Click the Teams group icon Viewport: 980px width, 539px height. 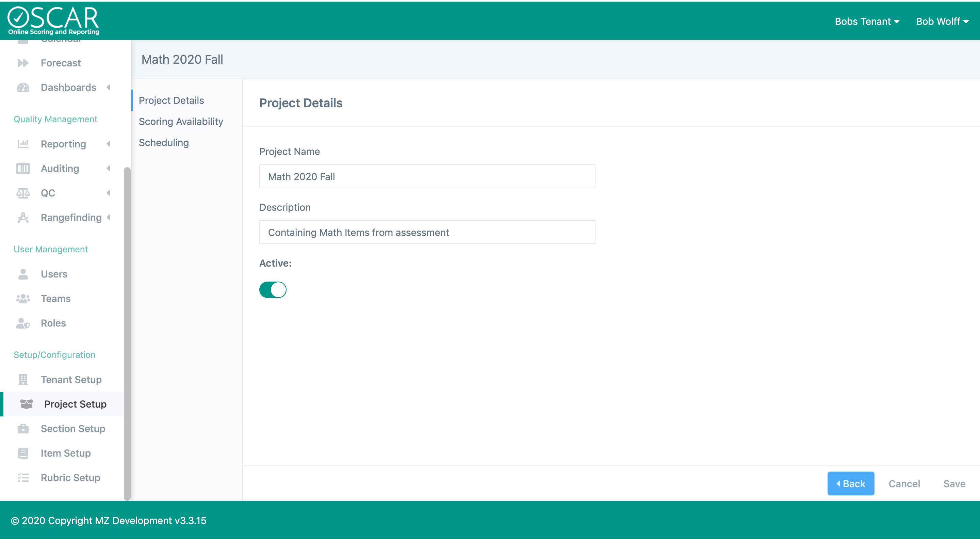tap(23, 299)
